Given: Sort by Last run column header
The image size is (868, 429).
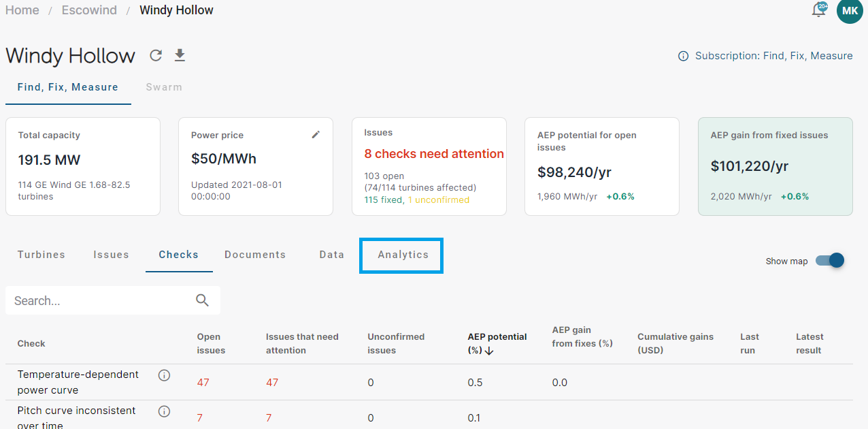Looking at the screenshot, I should (750, 343).
